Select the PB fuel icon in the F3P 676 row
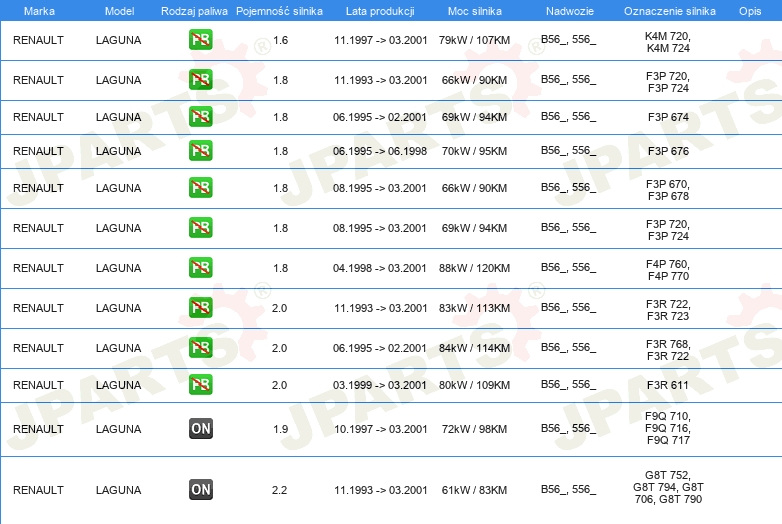 point(201,151)
